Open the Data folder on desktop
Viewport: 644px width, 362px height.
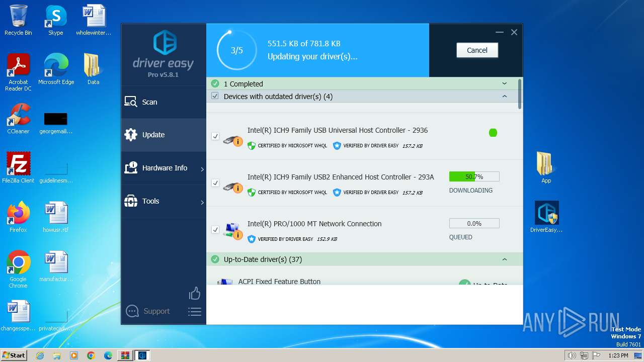tap(93, 69)
